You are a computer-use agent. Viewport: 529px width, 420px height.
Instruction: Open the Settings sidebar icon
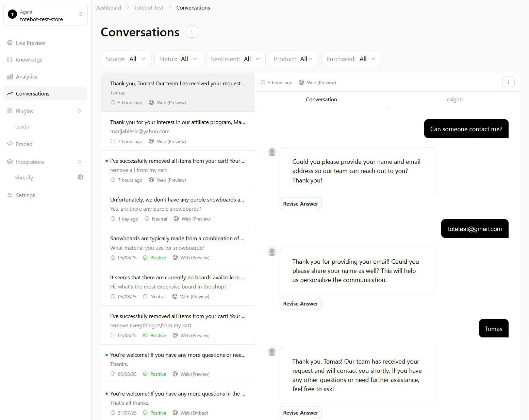pos(10,195)
